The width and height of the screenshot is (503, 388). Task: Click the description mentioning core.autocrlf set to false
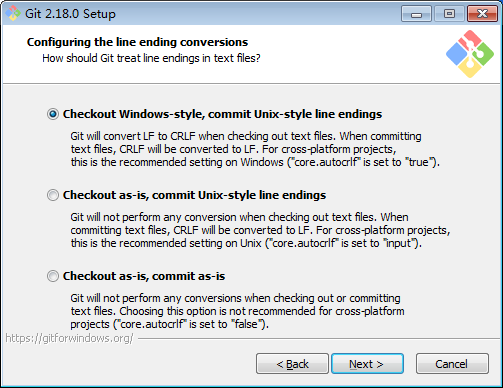(x=237, y=311)
